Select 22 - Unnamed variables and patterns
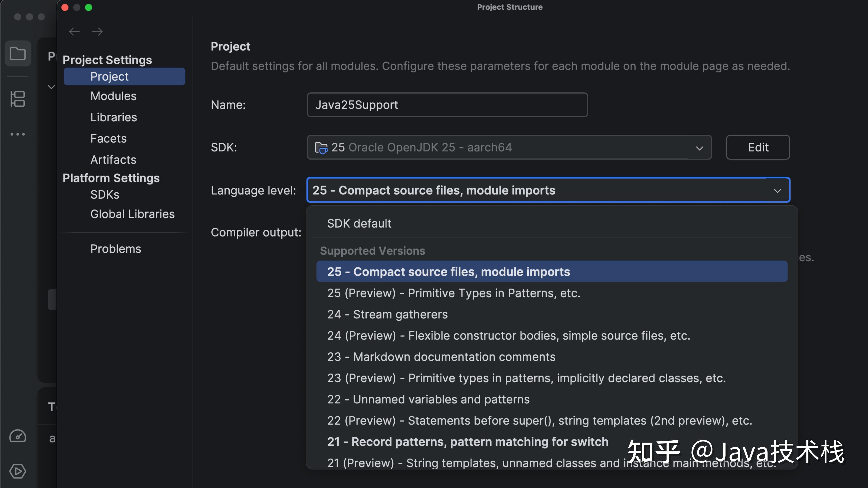The image size is (868, 488). click(552, 399)
